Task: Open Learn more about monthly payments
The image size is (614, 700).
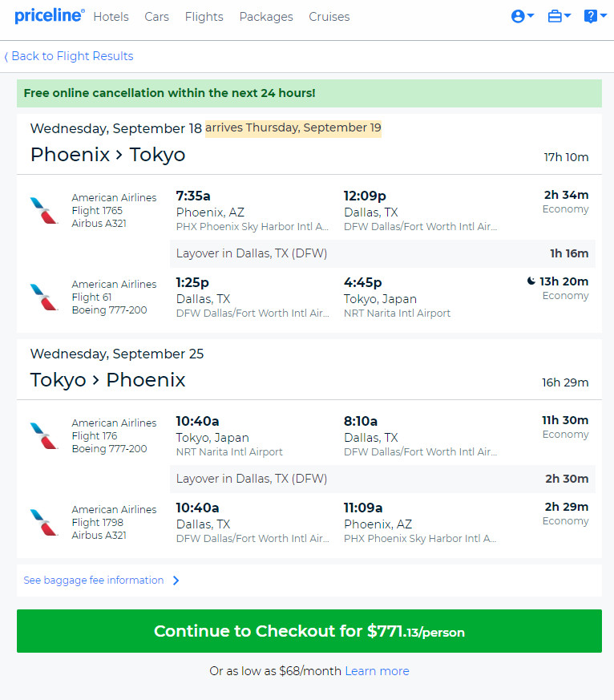Action: [377, 671]
